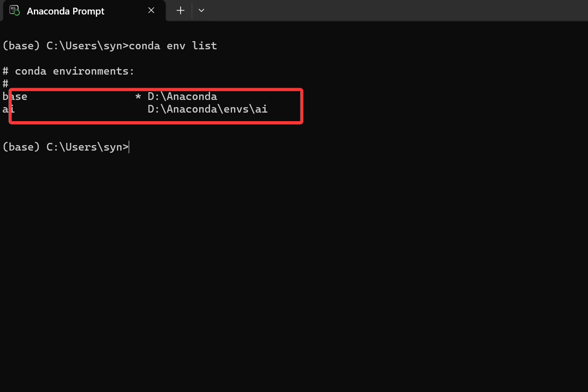This screenshot has width=588, height=392.
Task: Click the asterisk marking the active environment
Action: point(138,96)
